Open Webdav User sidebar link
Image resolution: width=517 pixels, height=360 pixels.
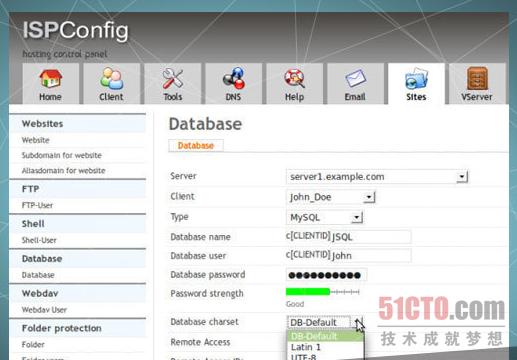tap(44, 310)
